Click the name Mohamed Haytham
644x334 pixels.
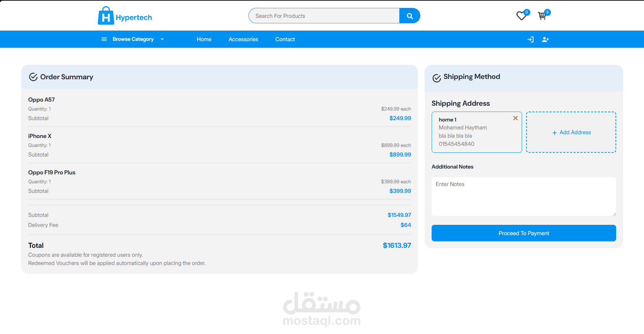(x=463, y=127)
